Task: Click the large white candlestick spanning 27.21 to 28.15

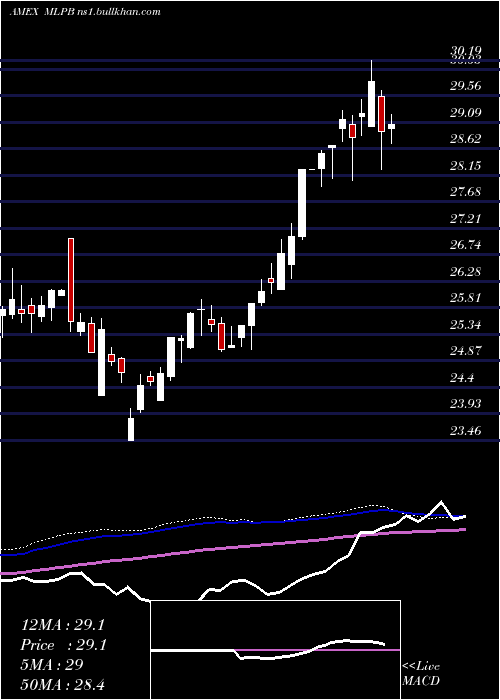Action: pos(302,203)
